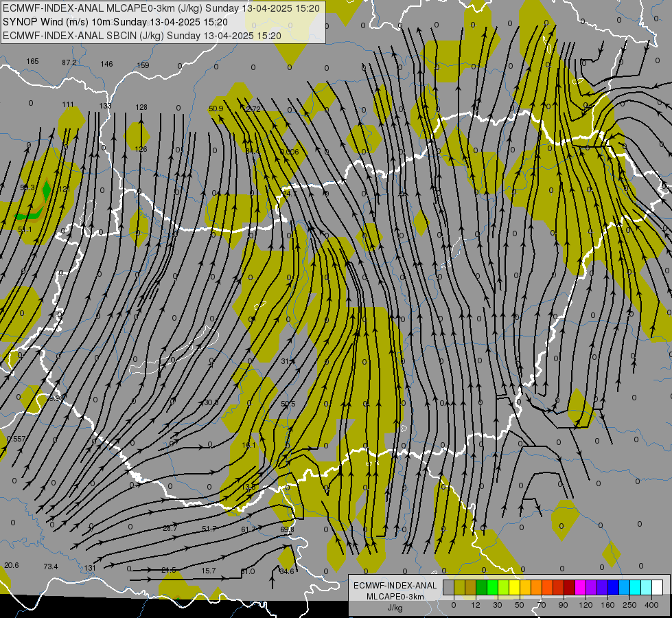Click the MLCAPE0-3km title line
The image size is (672, 618).
click(x=161, y=8)
